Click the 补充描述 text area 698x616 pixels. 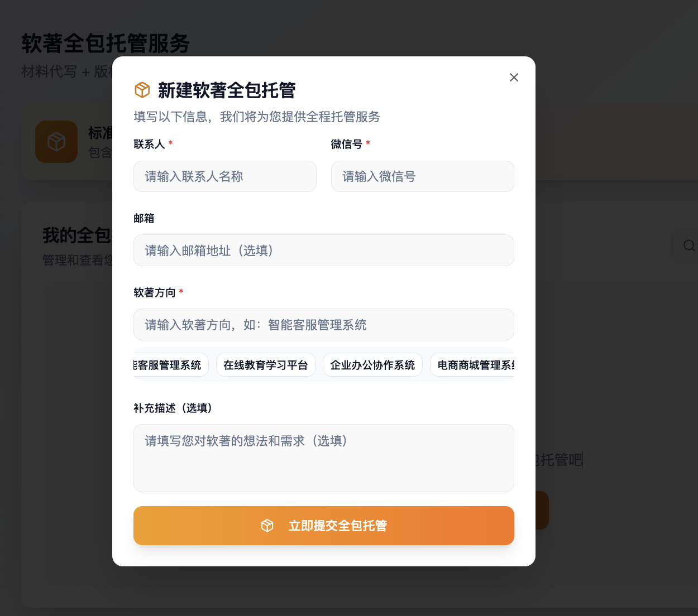coord(323,458)
